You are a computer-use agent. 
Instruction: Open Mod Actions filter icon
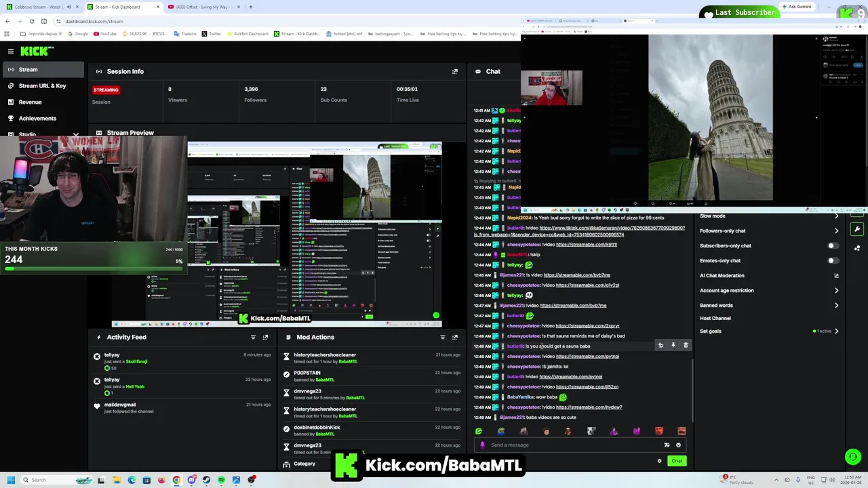pyautogui.click(x=443, y=337)
